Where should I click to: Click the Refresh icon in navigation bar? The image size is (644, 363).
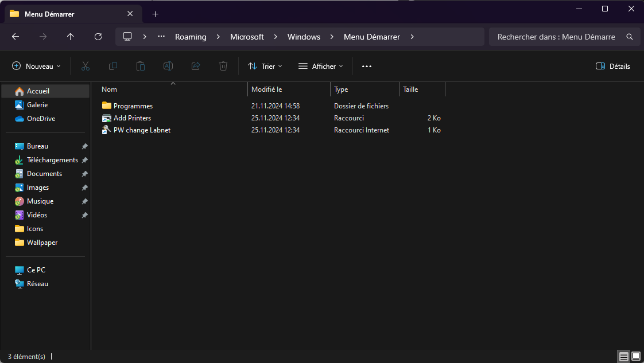click(x=98, y=37)
